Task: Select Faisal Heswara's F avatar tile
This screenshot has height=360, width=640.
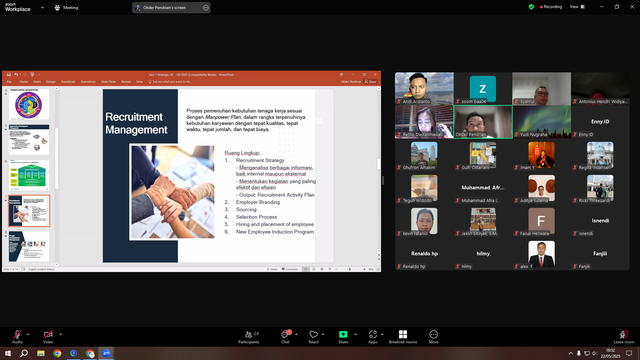Action: click(542, 221)
